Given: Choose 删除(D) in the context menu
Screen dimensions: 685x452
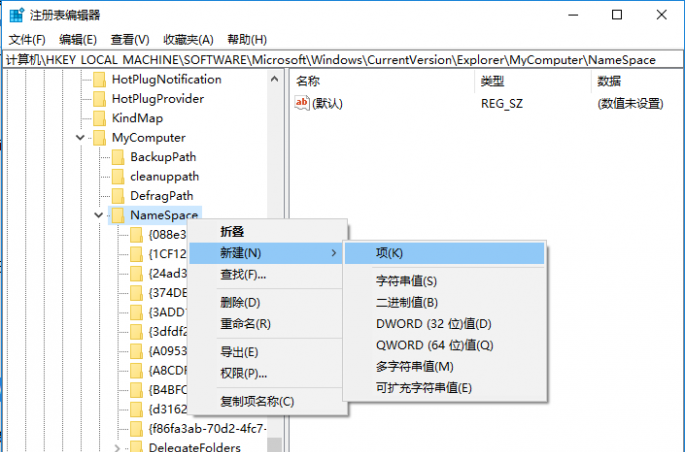Looking at the screenshot, I should 268,302.
